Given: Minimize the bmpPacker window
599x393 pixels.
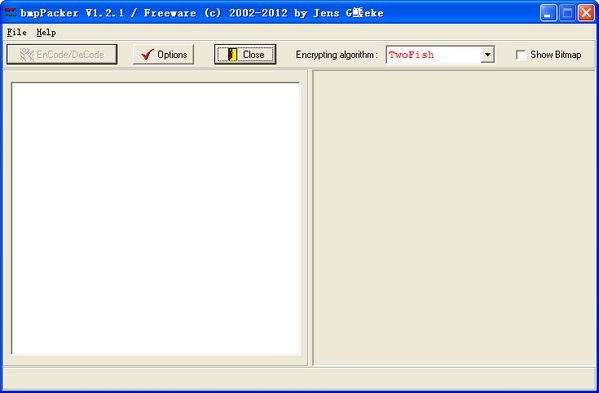Looking at the screenshot, I should tap(549, 13).
